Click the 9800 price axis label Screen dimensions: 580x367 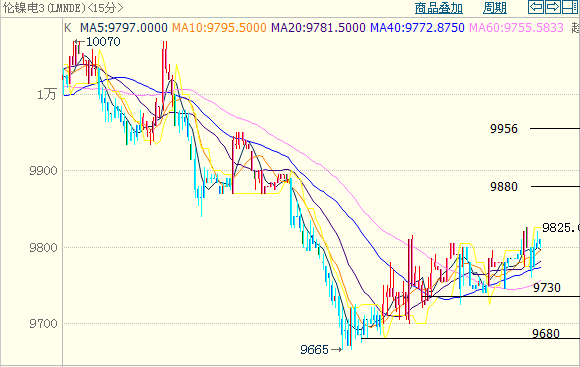[44, 248]
